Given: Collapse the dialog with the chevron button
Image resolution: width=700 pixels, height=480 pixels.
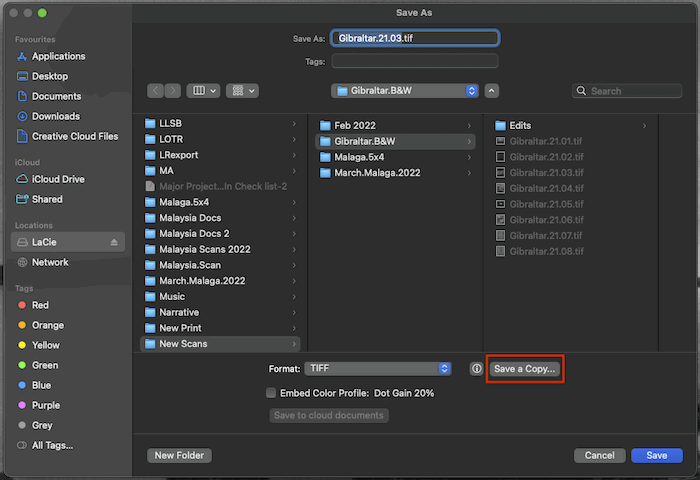Looking at the screenshot, I should [x=492, y=91].
